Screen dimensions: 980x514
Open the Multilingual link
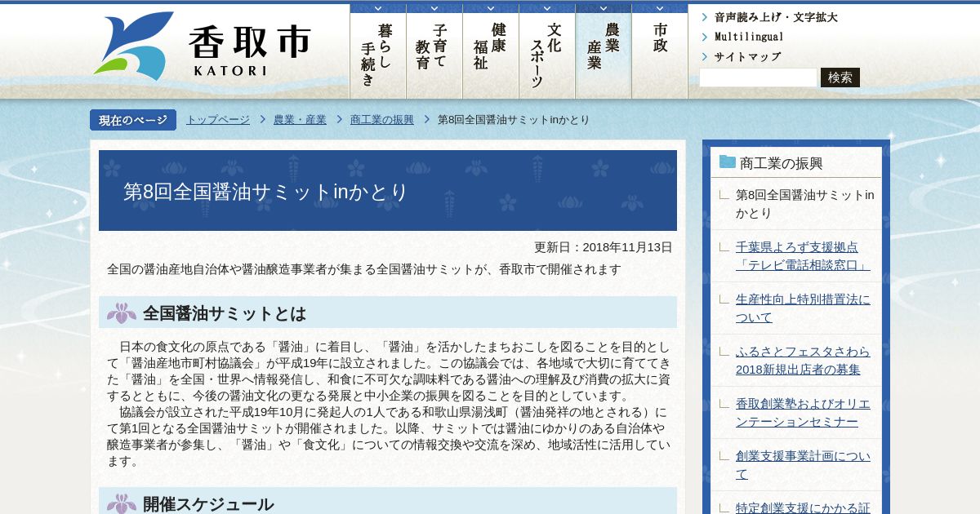[x=749, y=37]
